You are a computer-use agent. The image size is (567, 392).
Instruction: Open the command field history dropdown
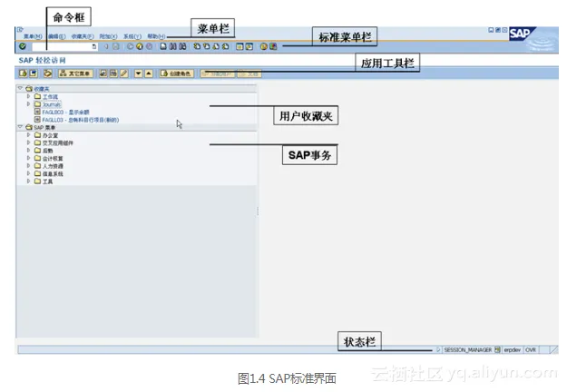pyautogui.click(x=94, y=46)
